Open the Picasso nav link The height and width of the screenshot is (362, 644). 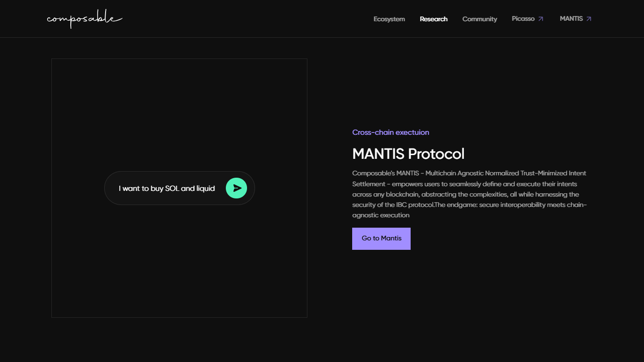(523, 19)
